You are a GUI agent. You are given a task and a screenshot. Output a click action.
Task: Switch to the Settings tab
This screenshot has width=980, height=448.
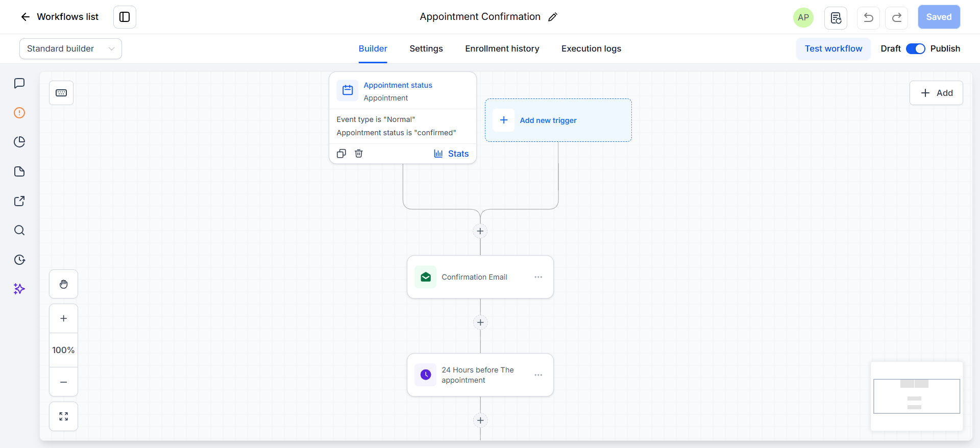point(426,48)
